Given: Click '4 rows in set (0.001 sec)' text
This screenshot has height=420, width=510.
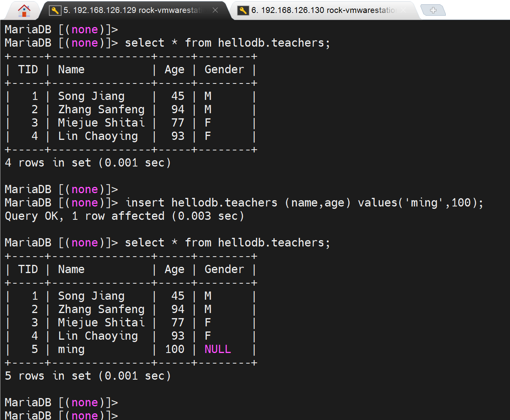Looking at the screenshot, I should click(88, 163).
